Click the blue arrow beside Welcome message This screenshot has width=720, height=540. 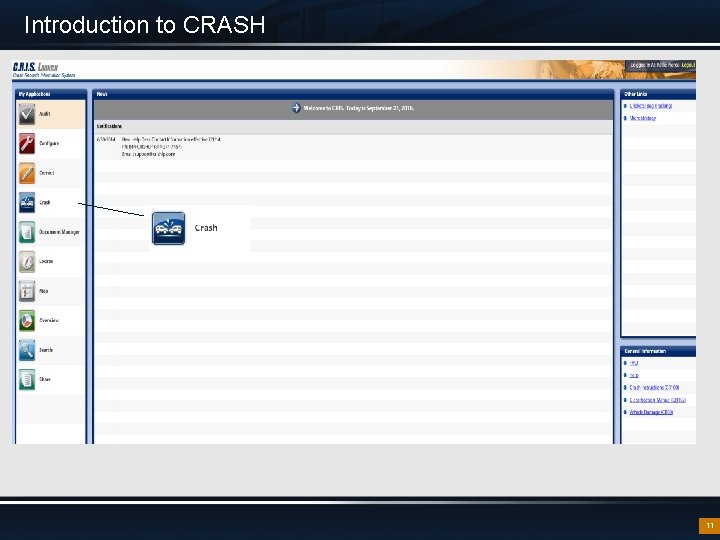point(296,108)
